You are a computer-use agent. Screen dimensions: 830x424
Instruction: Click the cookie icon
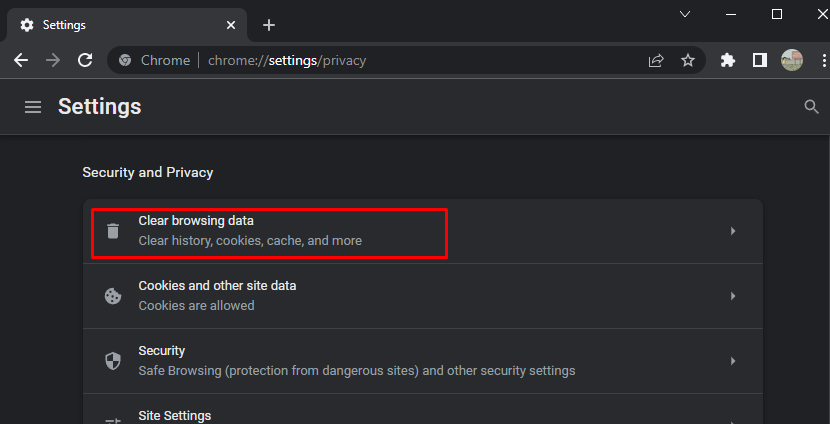[113, 296]
